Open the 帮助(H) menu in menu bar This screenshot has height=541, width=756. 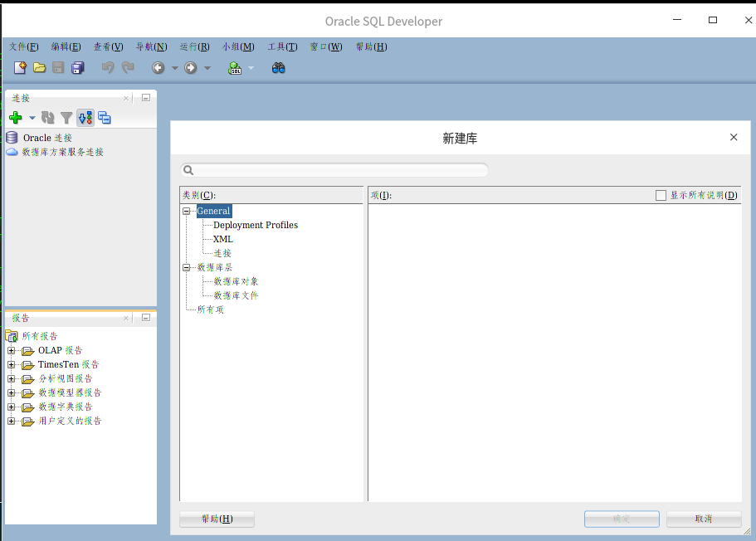(371, 46)
